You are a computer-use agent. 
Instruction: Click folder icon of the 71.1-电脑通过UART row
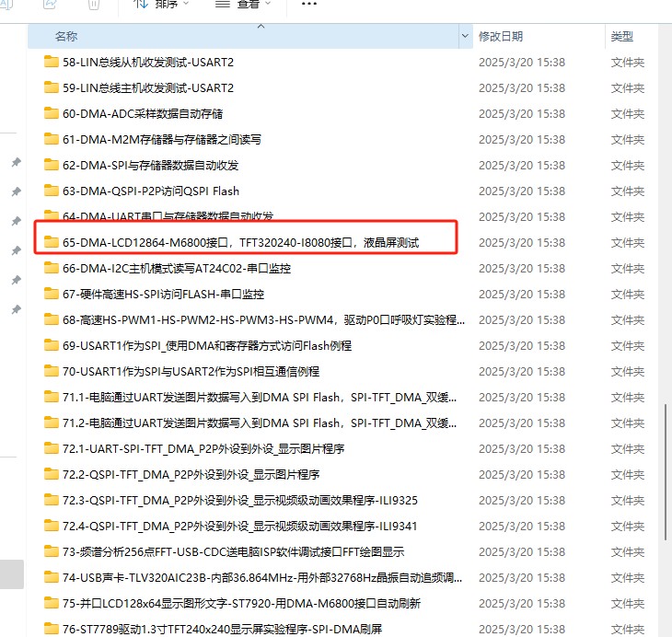[x=51, y=397]
